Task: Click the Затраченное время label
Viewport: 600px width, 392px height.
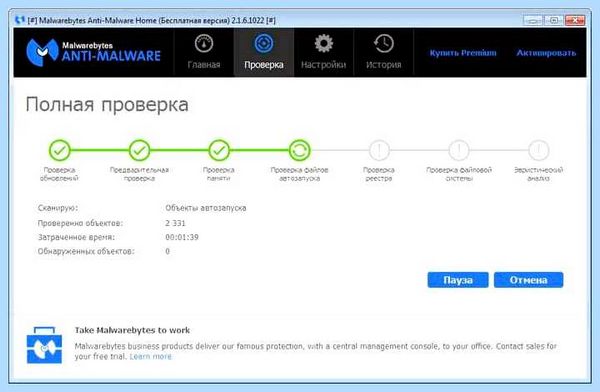Action: [76, 237]
